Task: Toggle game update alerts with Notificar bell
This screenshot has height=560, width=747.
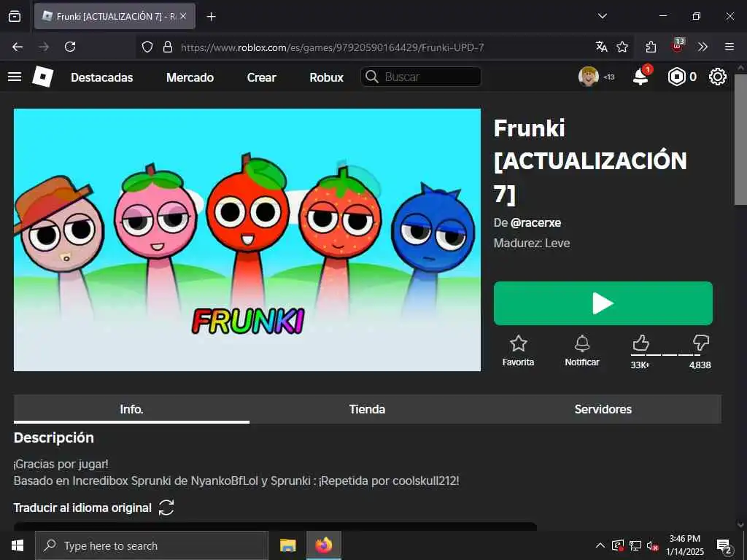Action: click(581, 351)
